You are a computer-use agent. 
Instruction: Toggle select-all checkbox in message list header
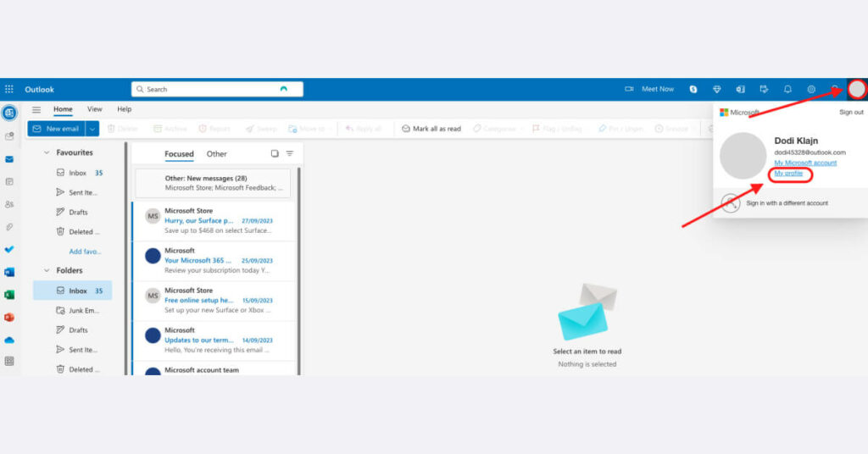click(275, 153)
